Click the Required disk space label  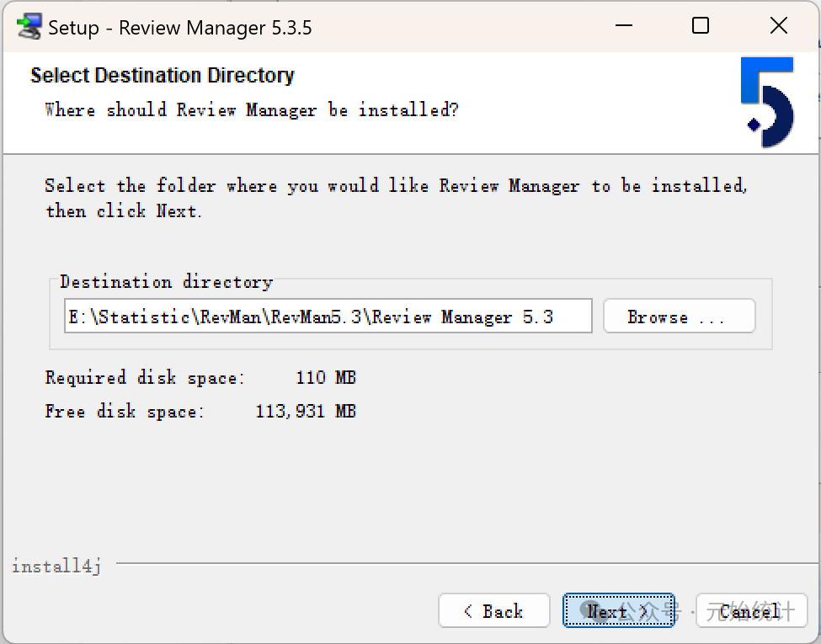pyautogui.click(x=145, y=377)
